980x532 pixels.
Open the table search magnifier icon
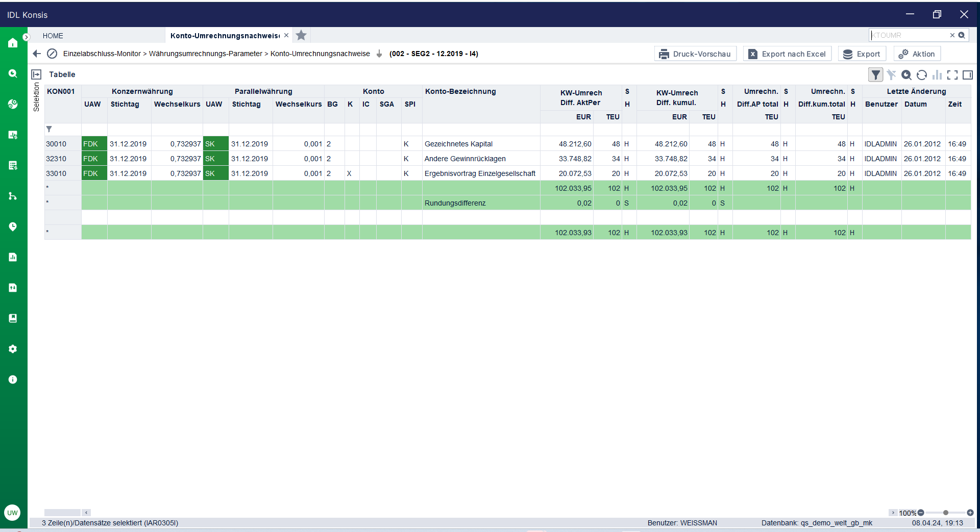click(906, 75)
